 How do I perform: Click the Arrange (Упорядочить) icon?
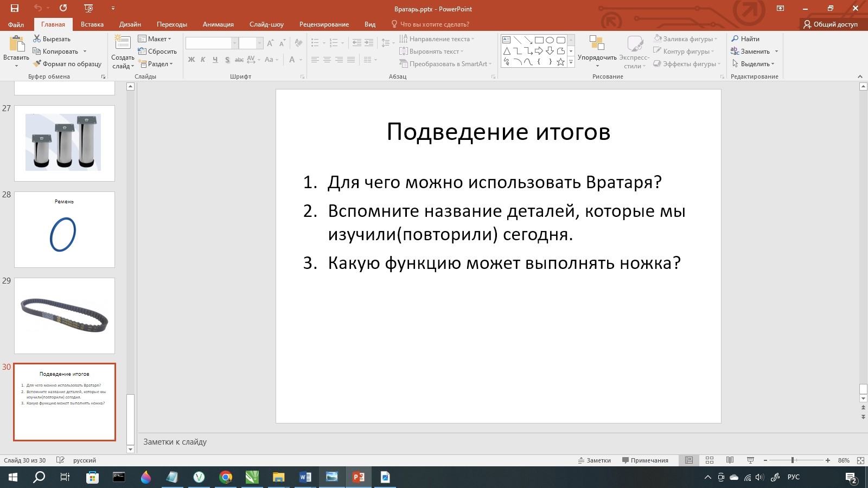pyautogui.click(x=597, y=44)
